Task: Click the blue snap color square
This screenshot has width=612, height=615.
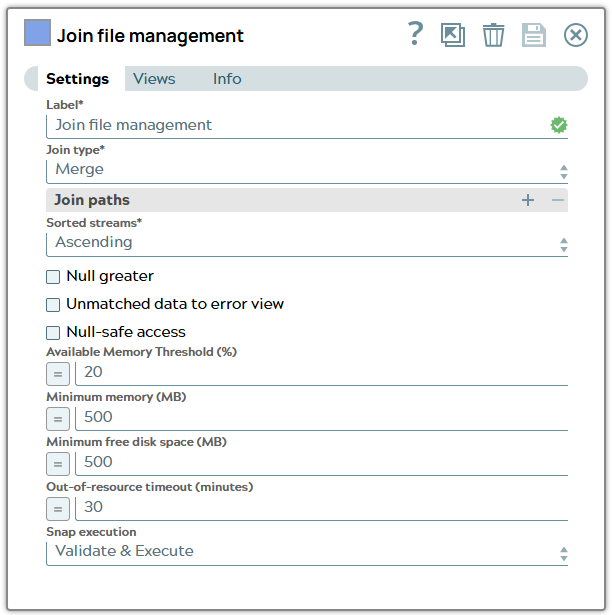Action: click(x=37, y=33)
